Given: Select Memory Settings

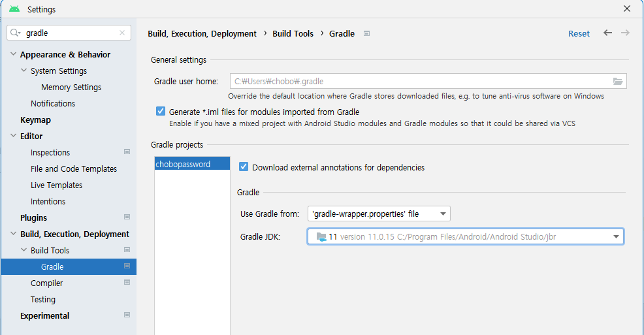Looking at the screenshot, I should 71,88.
